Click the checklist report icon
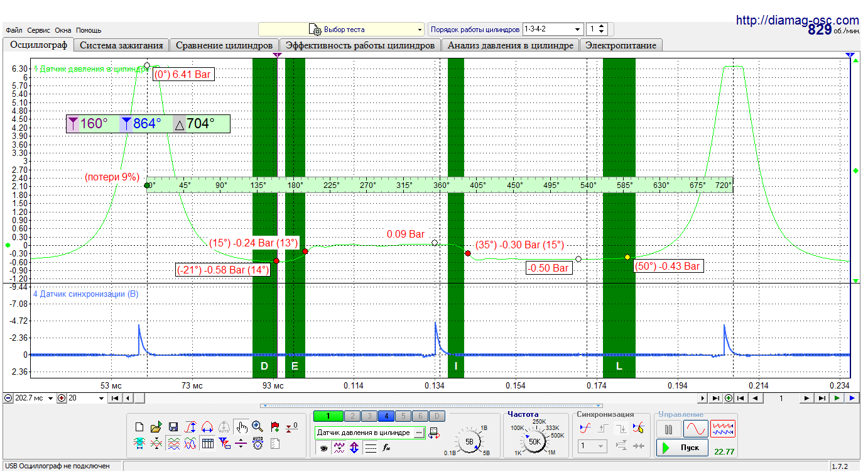This screenshot has height=474, width=868. (275, 444)
